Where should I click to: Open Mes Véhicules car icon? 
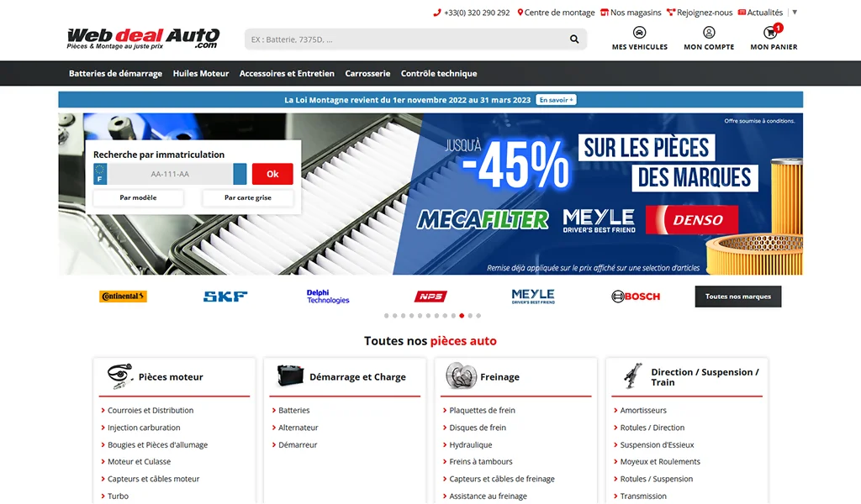[640, 33]
